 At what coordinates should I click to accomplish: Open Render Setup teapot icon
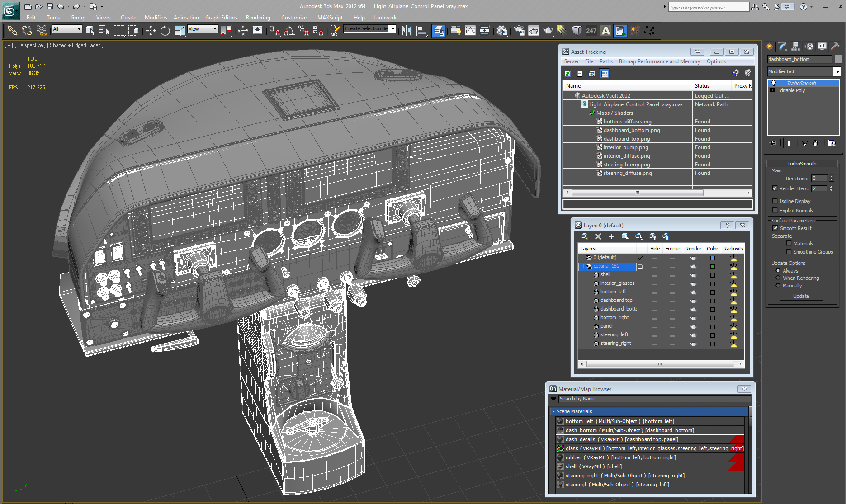pos(519,31)
